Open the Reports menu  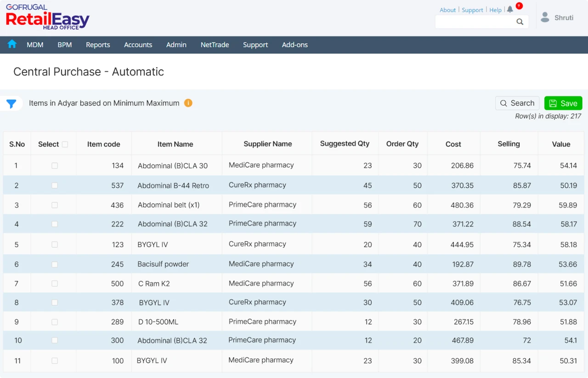click(98, 45)
